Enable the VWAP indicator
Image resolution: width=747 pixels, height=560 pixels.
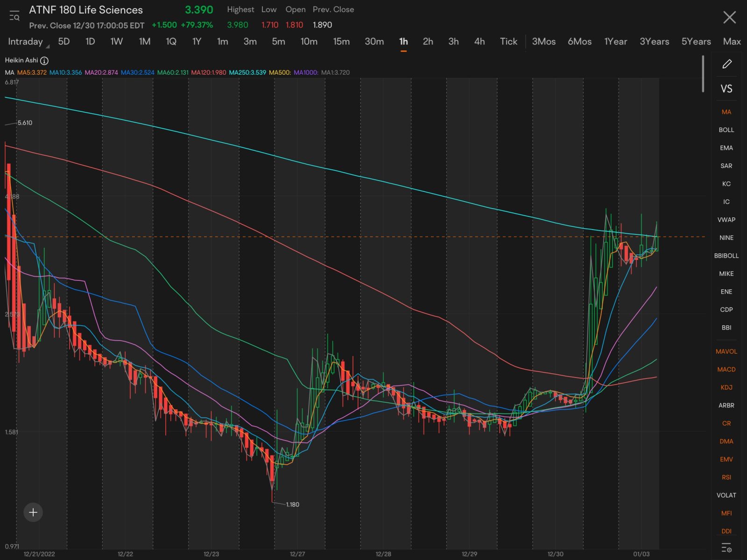[726, 220]
